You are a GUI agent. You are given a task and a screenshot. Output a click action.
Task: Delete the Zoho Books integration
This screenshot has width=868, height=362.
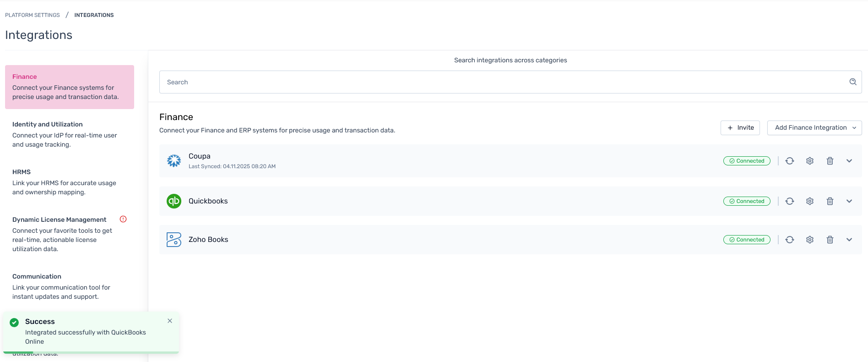[830, 240]
